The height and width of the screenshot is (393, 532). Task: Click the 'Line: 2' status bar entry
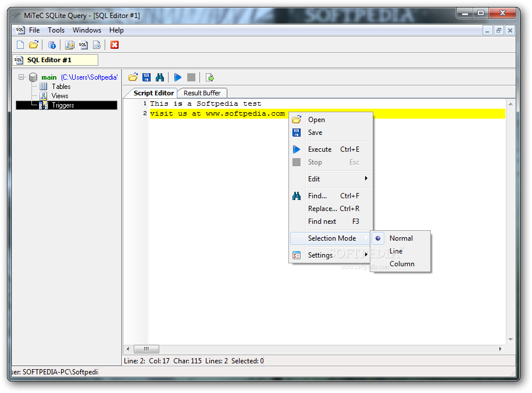(135, 361)
